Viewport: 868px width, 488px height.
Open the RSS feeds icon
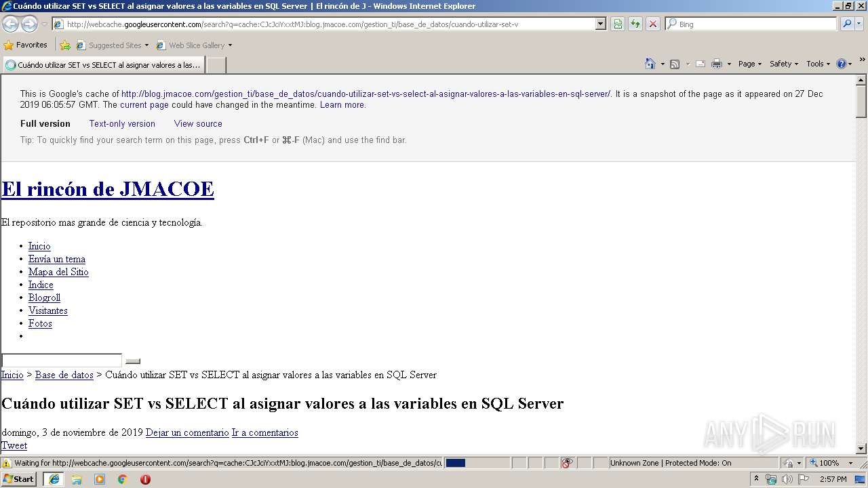coord(675,64)
